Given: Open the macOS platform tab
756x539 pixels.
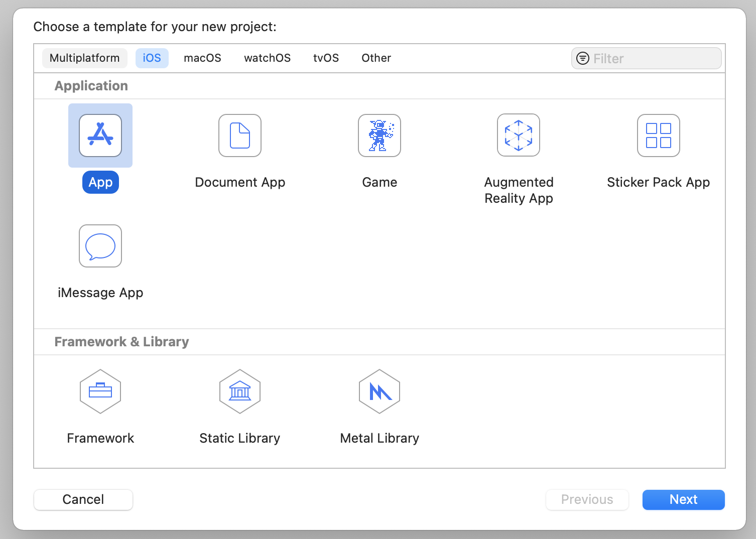Looking at the screenshot, I should click(x=202, y=58).
